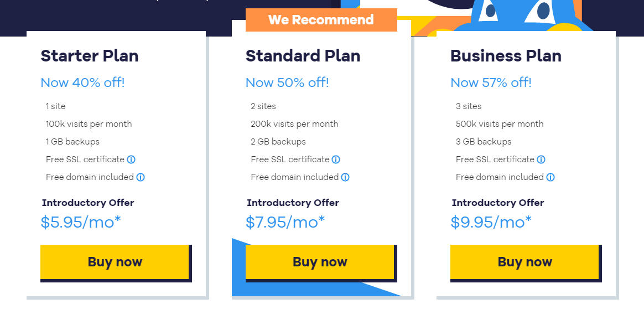Show info for Business Plan SSL certificate

click(x=541, y=159)
